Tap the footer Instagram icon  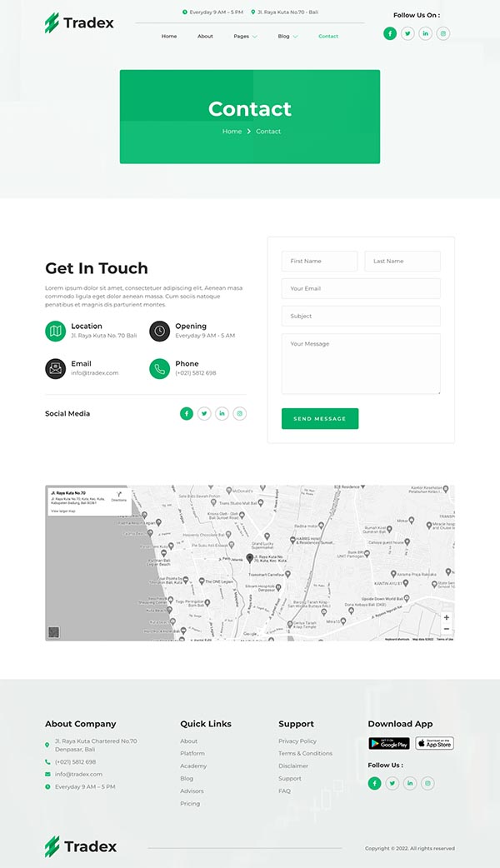(427, 783)
